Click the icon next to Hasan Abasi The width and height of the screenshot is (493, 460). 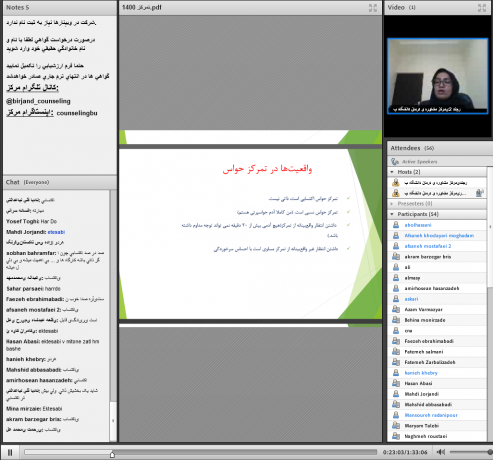click(396, 383)
